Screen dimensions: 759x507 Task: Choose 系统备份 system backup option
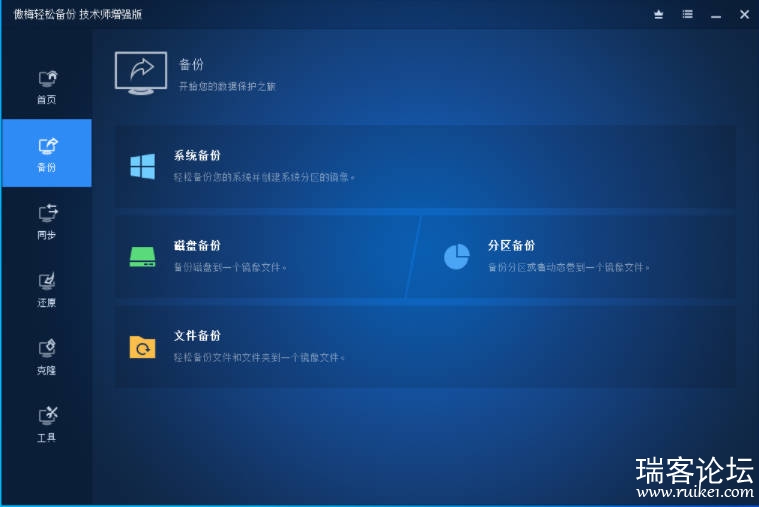click(x=425, y=167)
